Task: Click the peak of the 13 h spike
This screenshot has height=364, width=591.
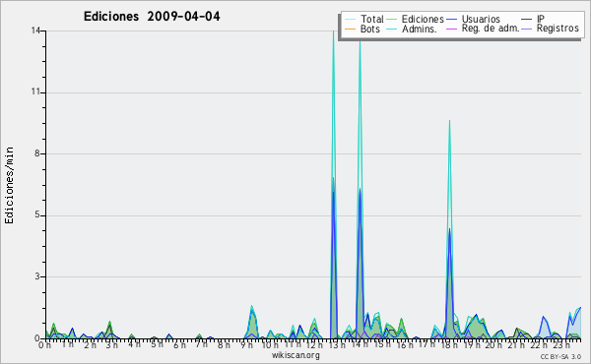Action: click(x=333, y=31)
